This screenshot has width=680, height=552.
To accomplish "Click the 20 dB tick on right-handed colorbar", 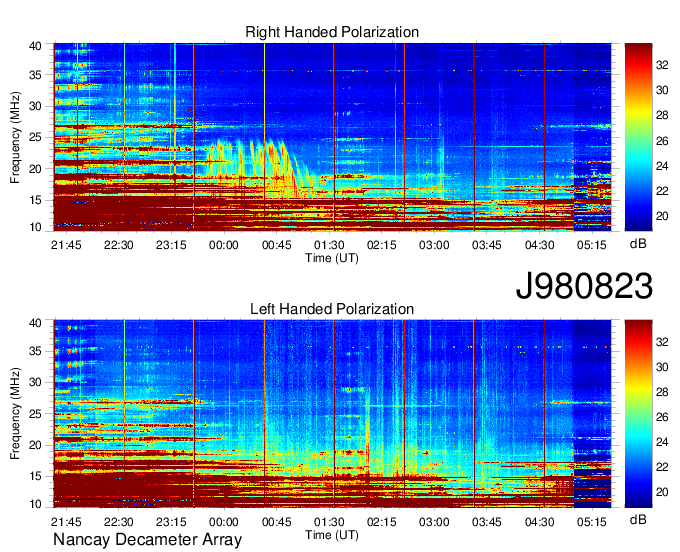I will pos(662,216).
